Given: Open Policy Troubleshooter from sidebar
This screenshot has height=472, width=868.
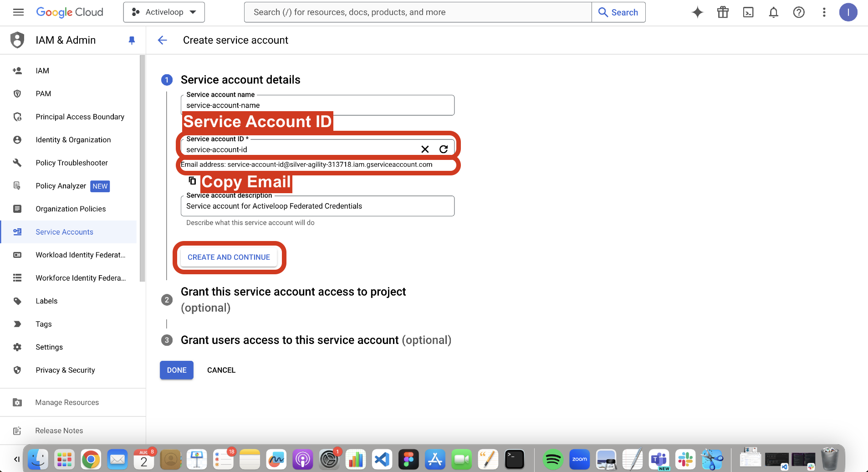Looking at the screenshot, I should coord(71,163).
